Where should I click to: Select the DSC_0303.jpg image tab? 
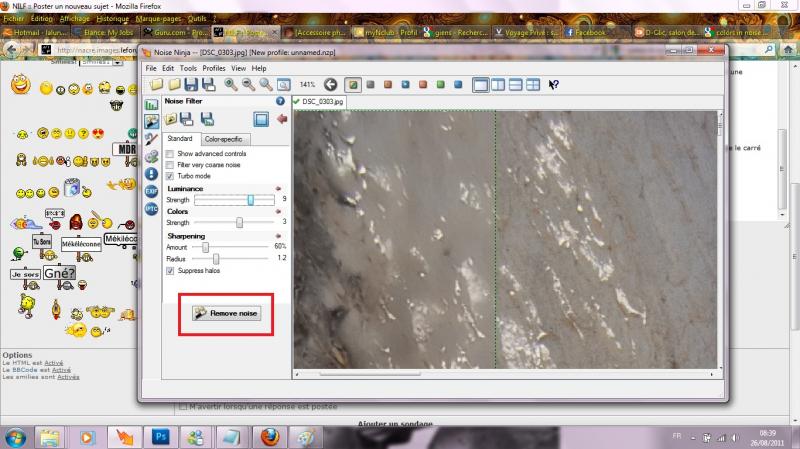point(319,102)
